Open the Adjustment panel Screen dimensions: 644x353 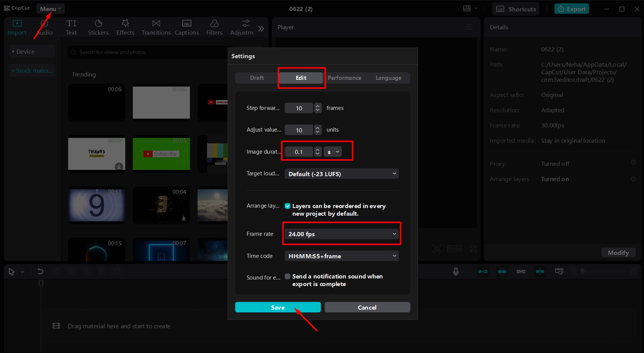[242, 28]
